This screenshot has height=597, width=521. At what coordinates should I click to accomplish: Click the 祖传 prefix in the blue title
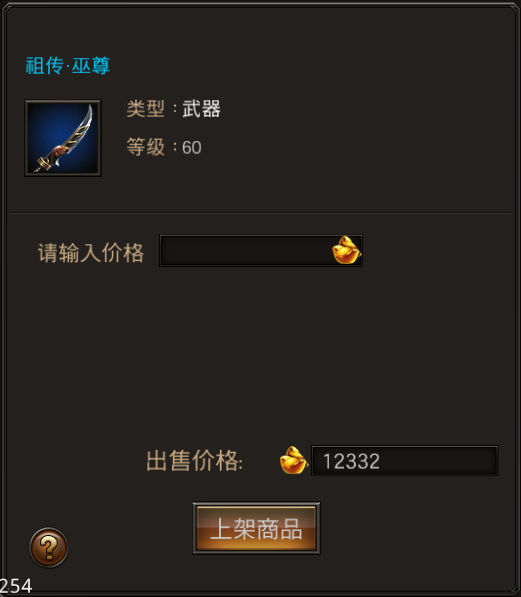(x=44, y=65)
